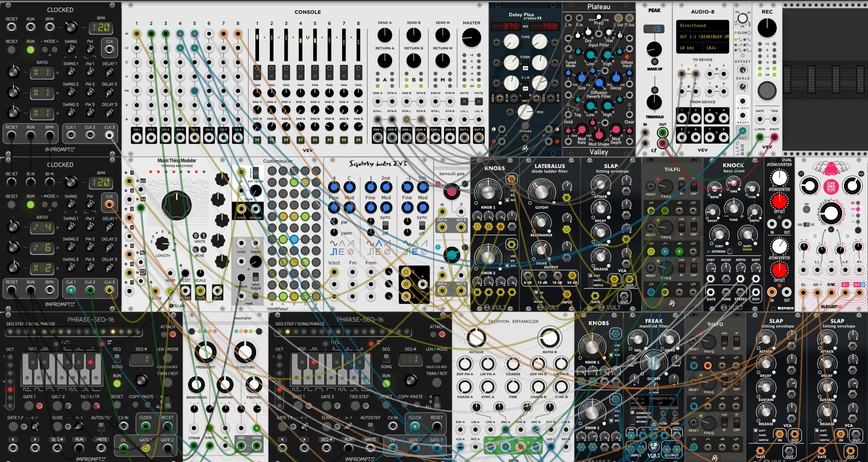
Task: Toggle RUN on the middle CLOCKED module
Action: 31,205
